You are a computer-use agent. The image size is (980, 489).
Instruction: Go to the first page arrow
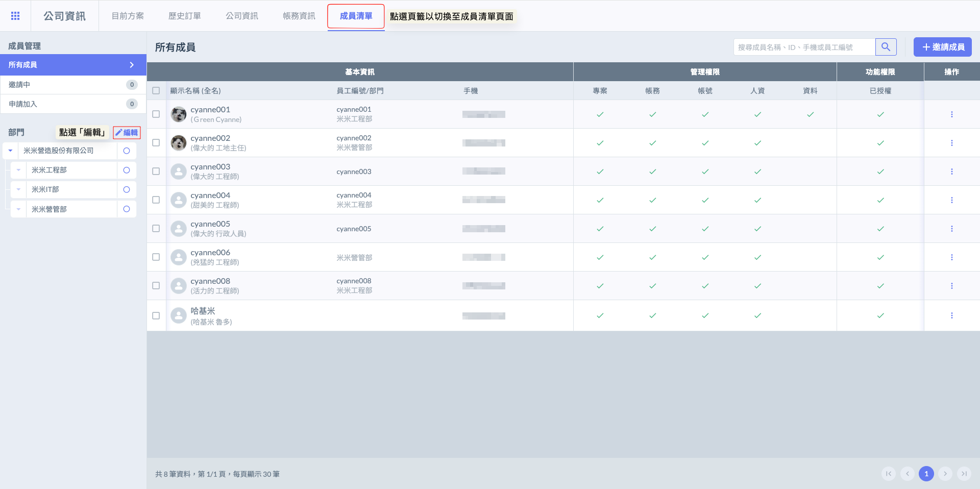pos(889,474)
